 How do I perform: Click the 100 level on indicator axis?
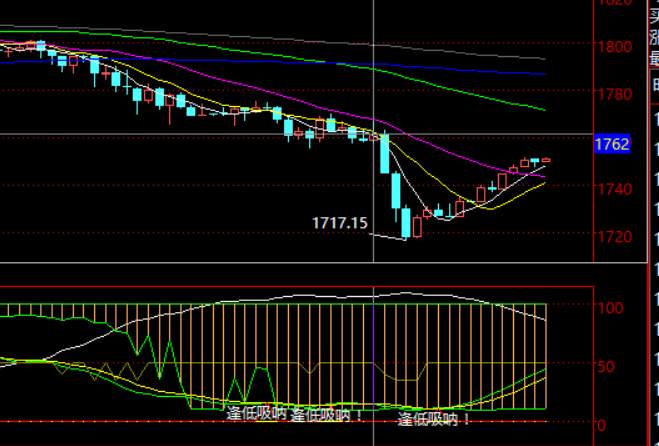tap(610, 308)
